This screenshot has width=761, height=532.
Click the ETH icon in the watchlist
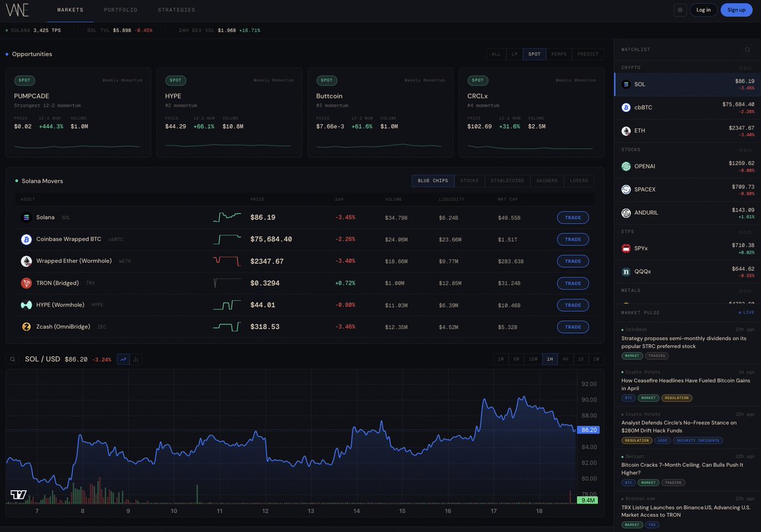(x=626, y=131)
